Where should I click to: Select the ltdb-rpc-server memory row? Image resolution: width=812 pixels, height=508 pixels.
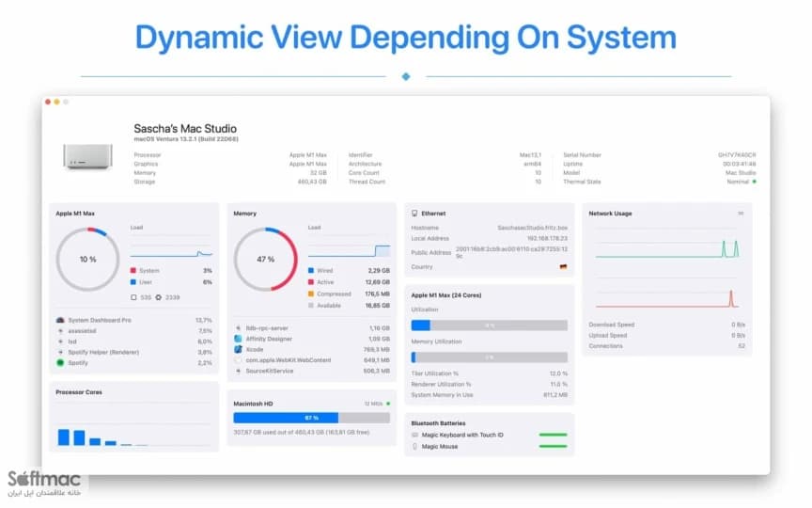point(312,328)
